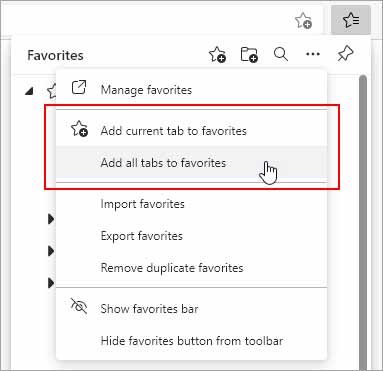
Task: Collapse the top favorites tree node
Action: 30,91
